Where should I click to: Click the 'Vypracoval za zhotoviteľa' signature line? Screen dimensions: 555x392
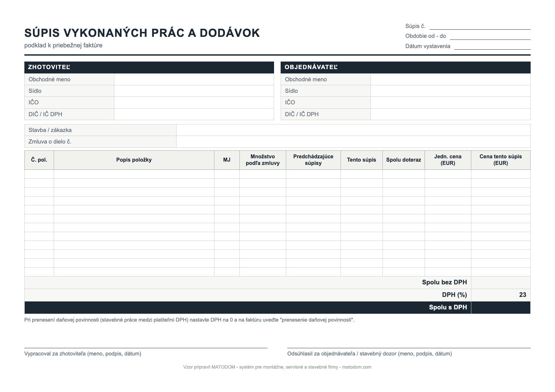[x=146, y=348]
